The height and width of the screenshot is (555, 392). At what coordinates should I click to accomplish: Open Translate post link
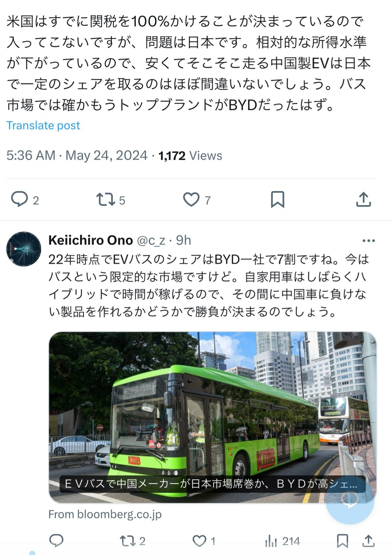(43, 125)
